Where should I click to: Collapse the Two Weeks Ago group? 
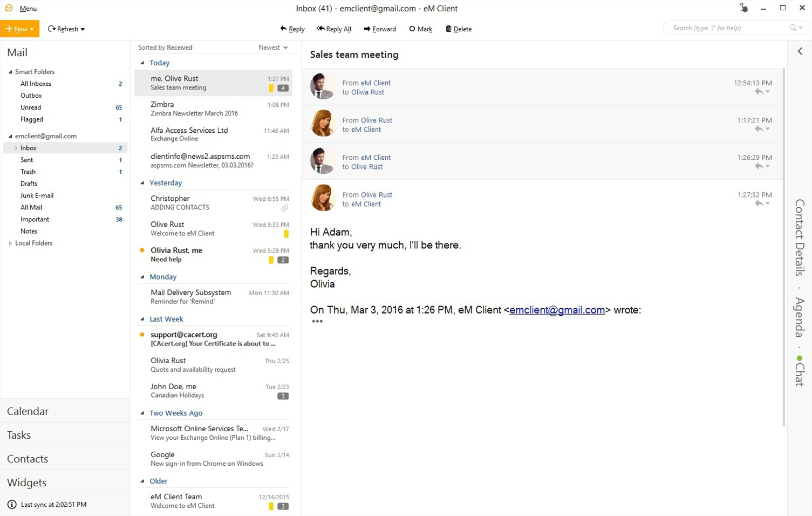pyautogui.click(x=142, y=413)
